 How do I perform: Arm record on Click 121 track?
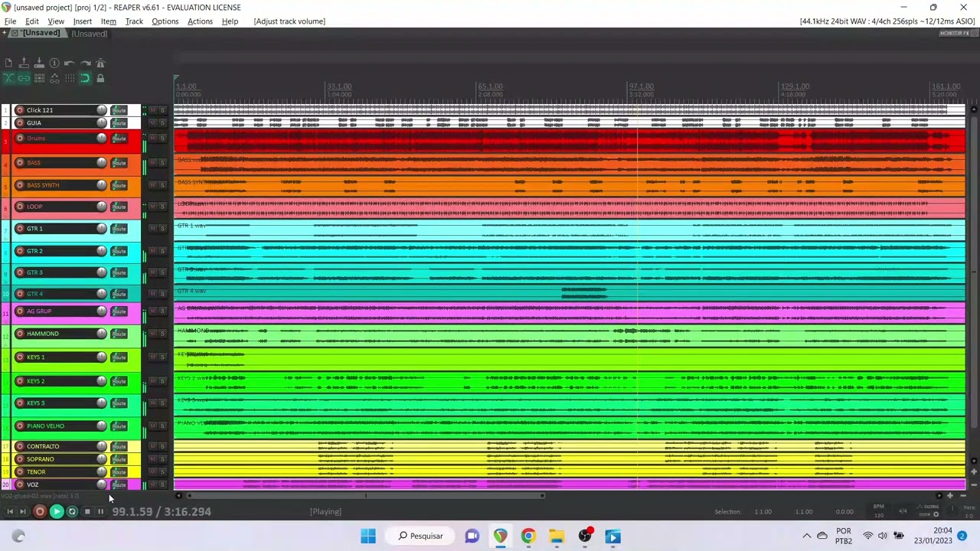click(x=20, y=110)
